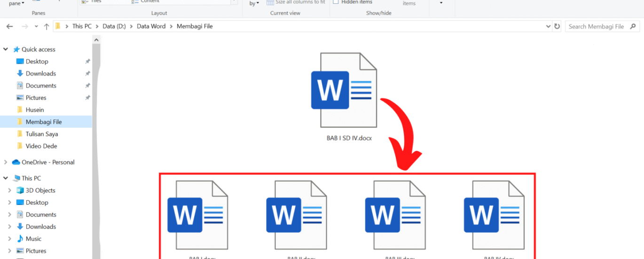Click Size all columns to fit
The width and height of the screenshot is (644, 259).
tap(296, 2)
